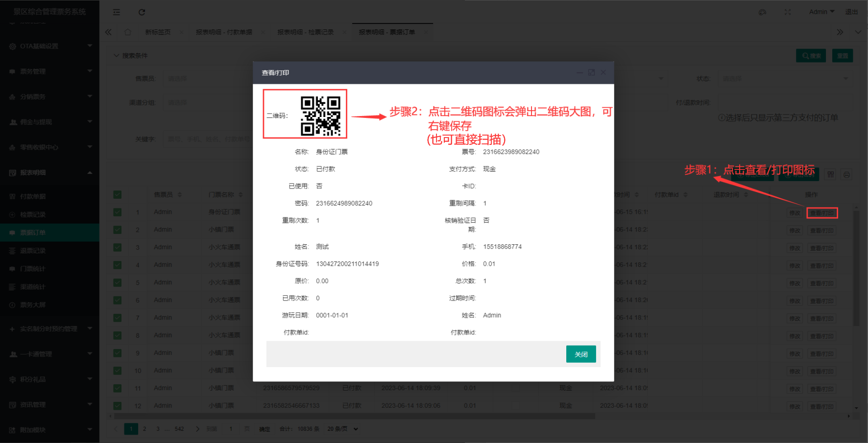
Task: Sort by the 退款时间 column arrows
Action: coord(746,195)
